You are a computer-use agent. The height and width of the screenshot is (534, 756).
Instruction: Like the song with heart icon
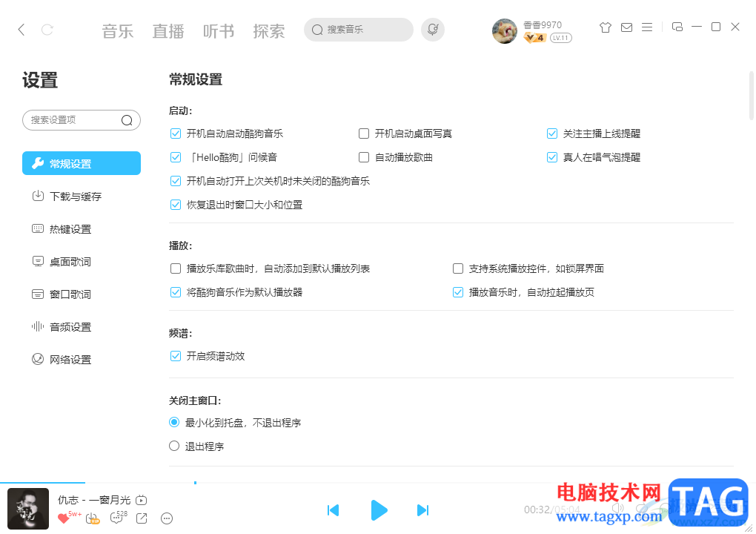tap(63, 518)
